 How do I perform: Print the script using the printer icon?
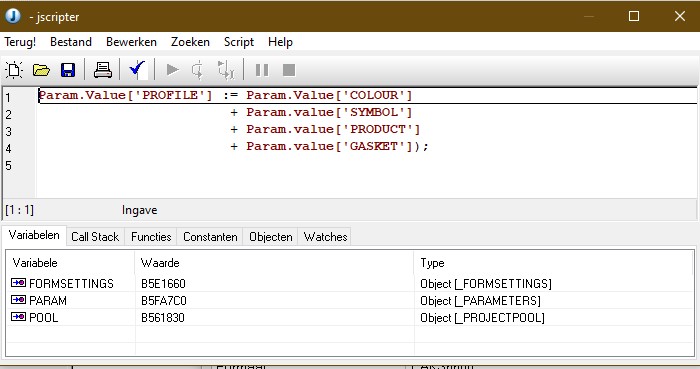[103, 70]
